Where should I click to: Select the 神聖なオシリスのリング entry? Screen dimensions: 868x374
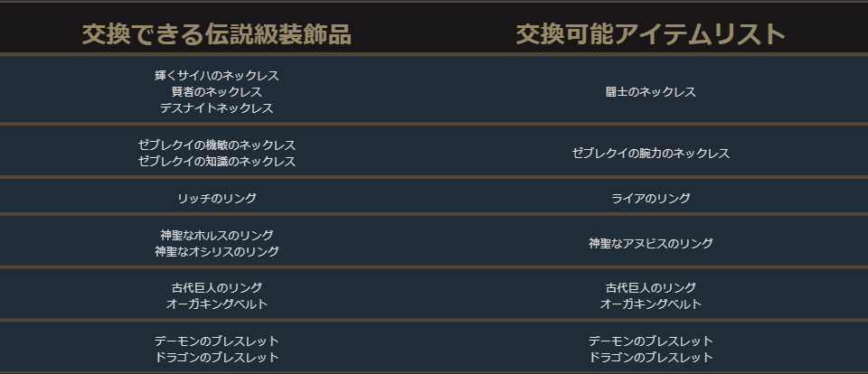click(x=216, y=252)
